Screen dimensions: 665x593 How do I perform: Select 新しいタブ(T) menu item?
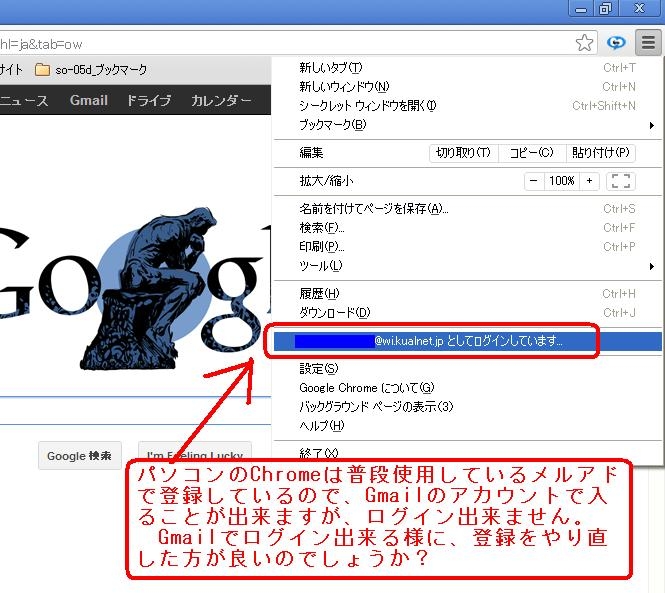pyautogui.click(x=467, y=68)
